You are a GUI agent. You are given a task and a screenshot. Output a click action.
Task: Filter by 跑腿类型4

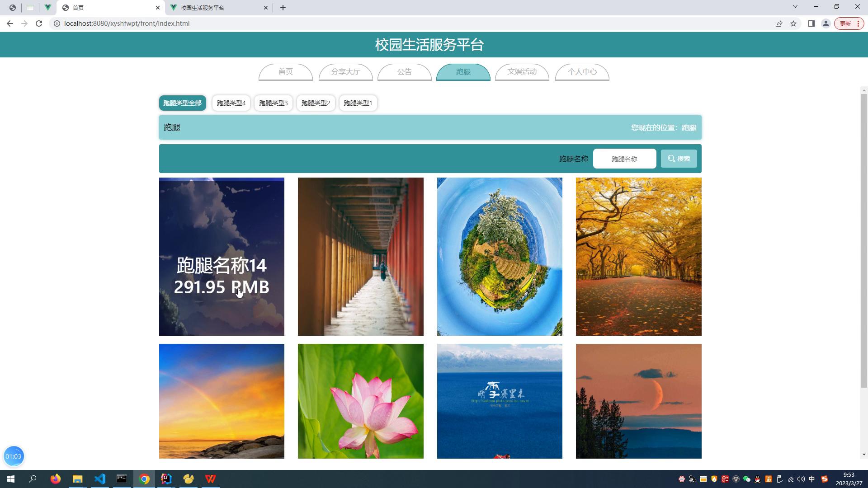tap(231, 103)
